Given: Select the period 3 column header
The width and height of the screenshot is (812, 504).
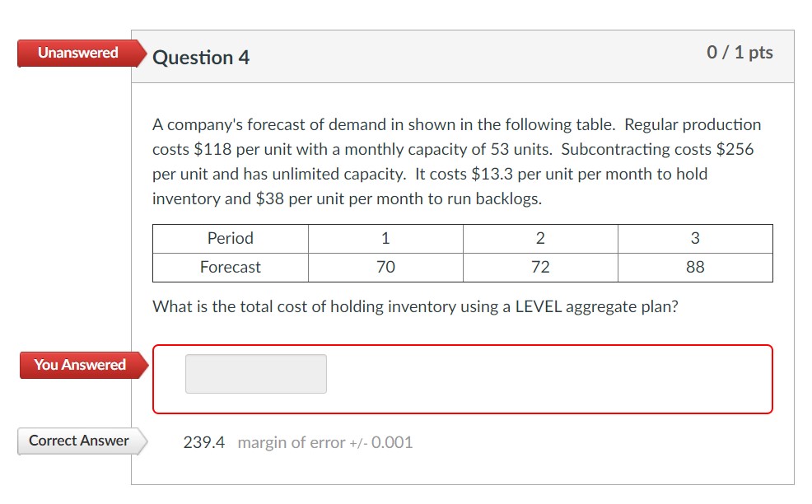Looking at the screenshot, I should [694, 238].
